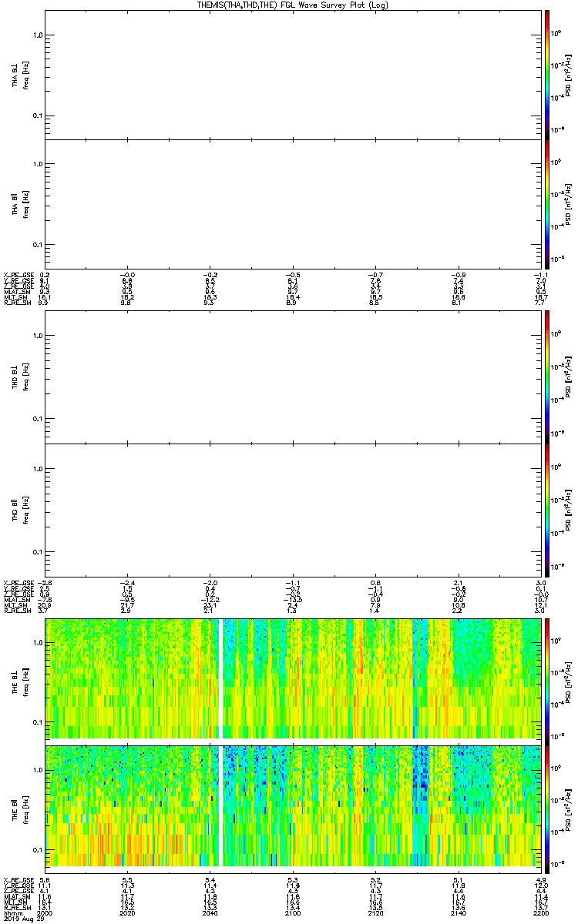Click the 0.1 tick of the THA B∥ panel
Viewport: 578px width, 924px height.
(38, 245)
